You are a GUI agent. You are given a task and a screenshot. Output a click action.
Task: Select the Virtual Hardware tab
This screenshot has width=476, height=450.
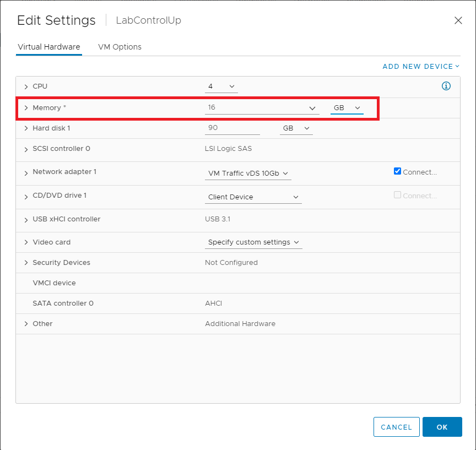point(49,47)
